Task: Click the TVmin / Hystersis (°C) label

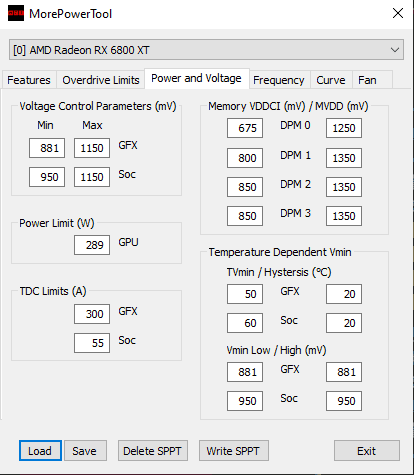Action: coord(279,272)
